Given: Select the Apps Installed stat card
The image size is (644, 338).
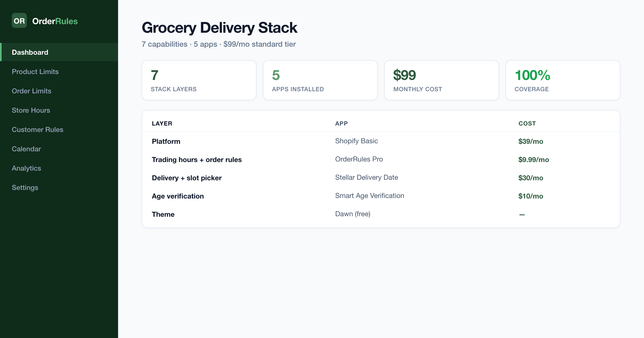Looking at the screenshot, I should (x=320, y=80).
